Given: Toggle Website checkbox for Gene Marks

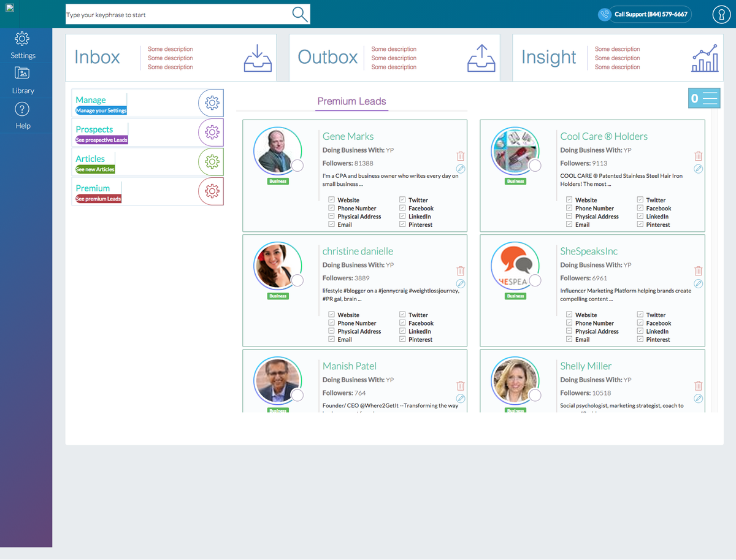Looking at the screenshot, I should click(x=332, y=200).
